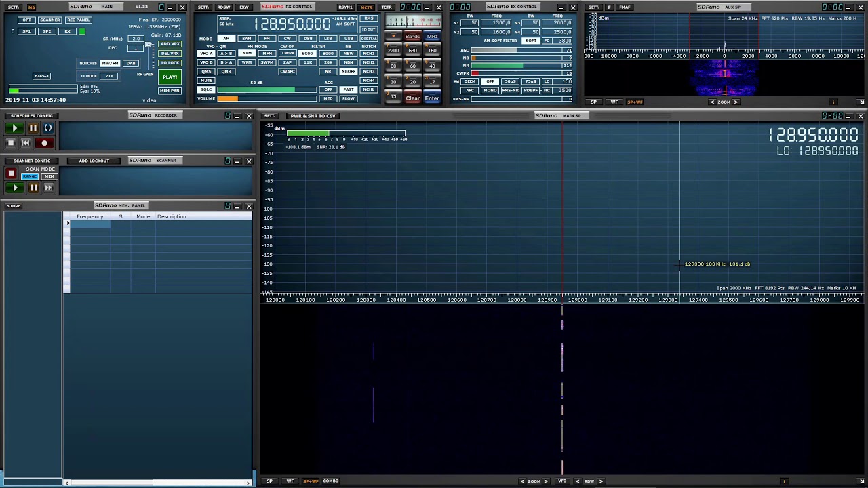This screenshot has width=868, height=488.
Task: Switch Aux SP to SP view
Action: click(x=594, y=102)
